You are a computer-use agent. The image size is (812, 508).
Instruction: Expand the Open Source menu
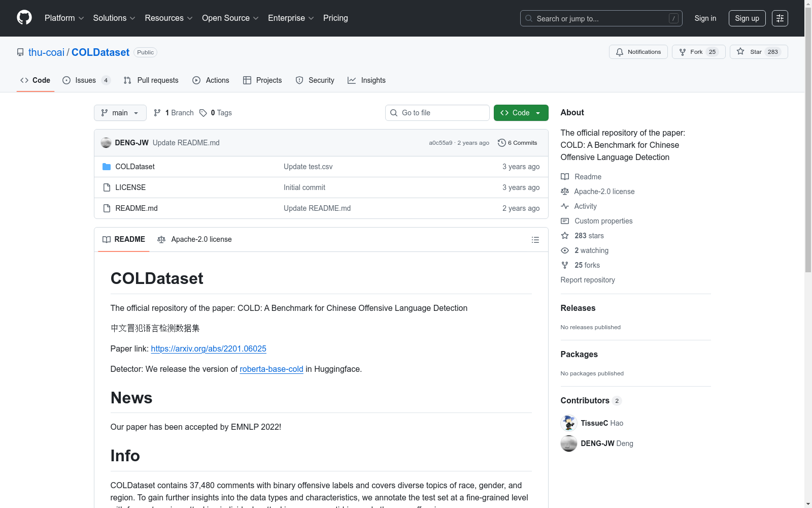(x=230, y=18)
